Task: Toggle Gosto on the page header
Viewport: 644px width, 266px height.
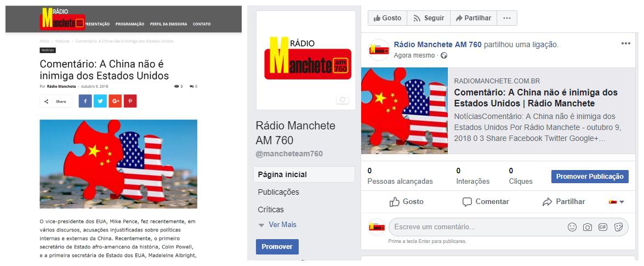Action: (x=387, y=18)
